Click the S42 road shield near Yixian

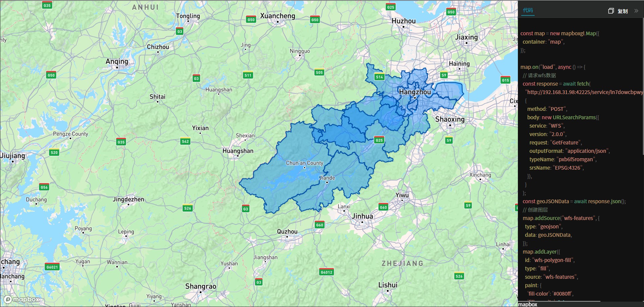click(x=185, y=141)
